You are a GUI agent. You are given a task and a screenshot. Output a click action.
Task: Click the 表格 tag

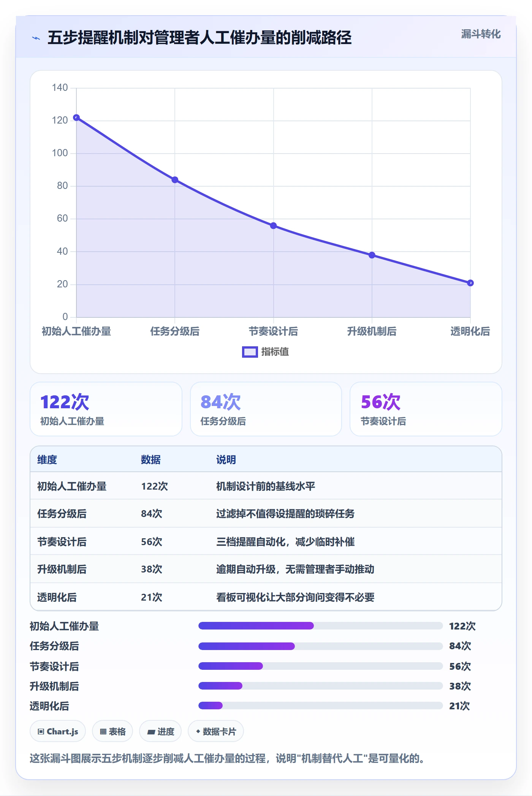(x=112, y=731)
